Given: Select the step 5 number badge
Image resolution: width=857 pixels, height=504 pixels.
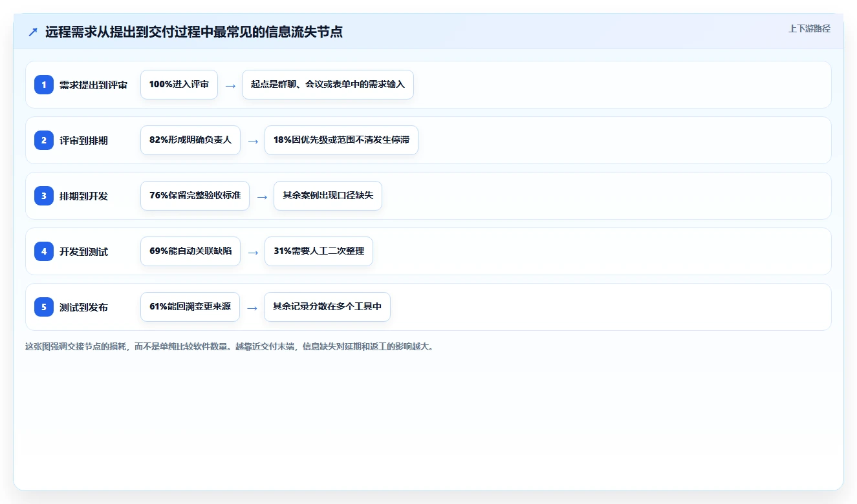Looking at the screenshot, I should [44, 307].
